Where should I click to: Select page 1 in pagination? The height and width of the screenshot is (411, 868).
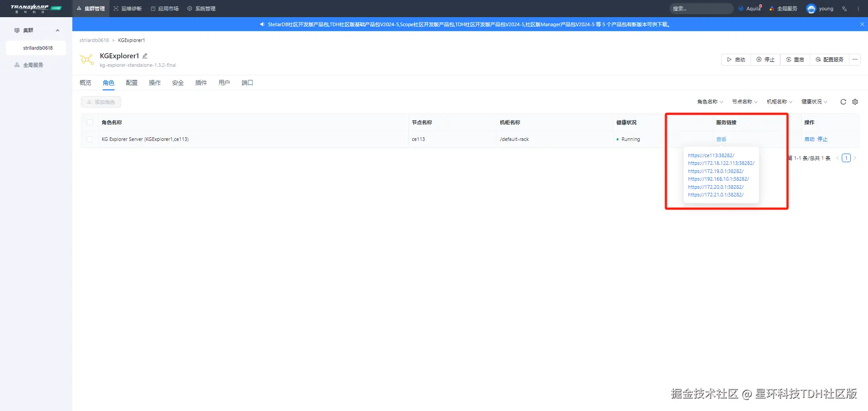point(846,158)
